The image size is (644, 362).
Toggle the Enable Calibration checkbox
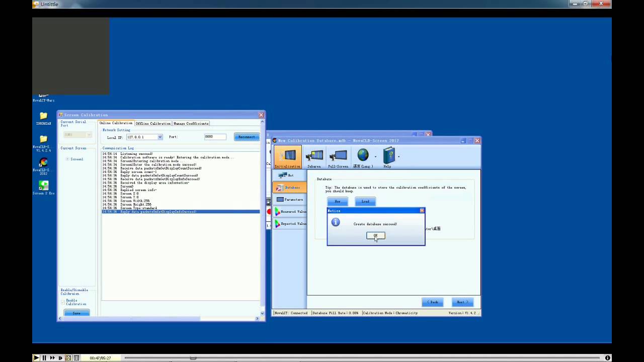pos(63,302)
